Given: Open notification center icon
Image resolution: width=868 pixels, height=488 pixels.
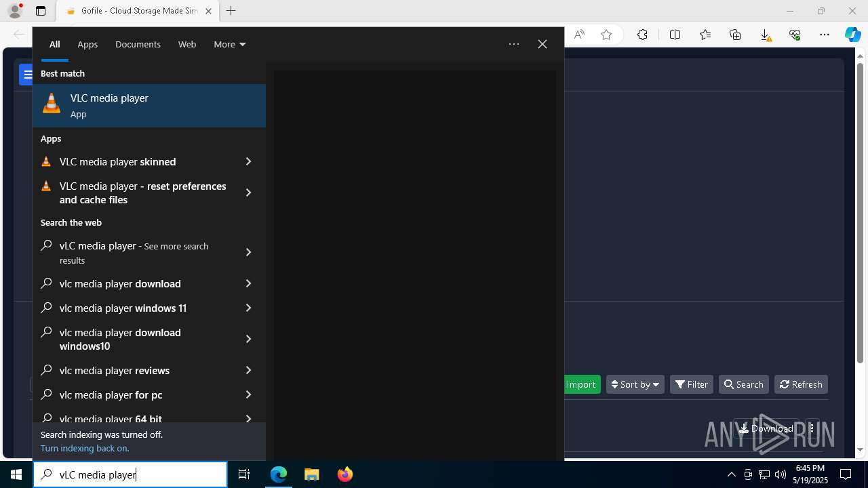Looking at the screenshot, I should 846,474.
